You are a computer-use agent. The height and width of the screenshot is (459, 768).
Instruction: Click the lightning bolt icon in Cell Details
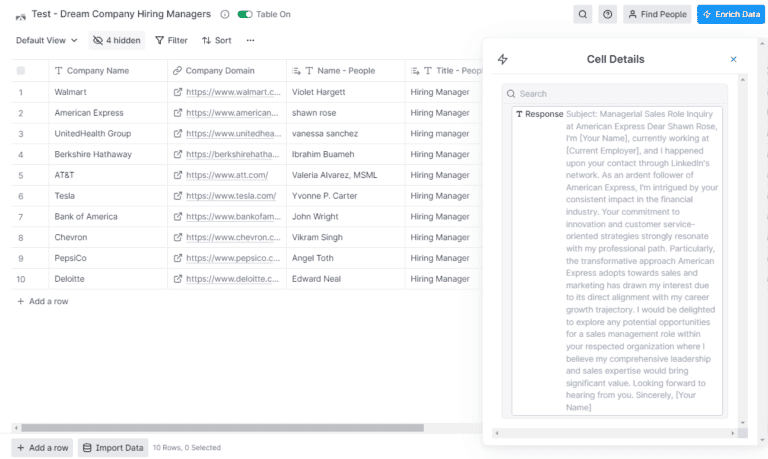503,59
